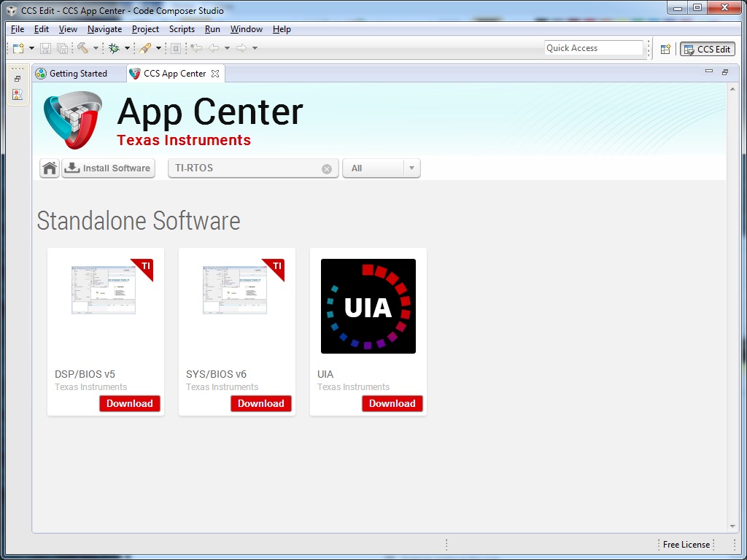
Task: Click the Forward navigation arrow
Action: point(241,48)
